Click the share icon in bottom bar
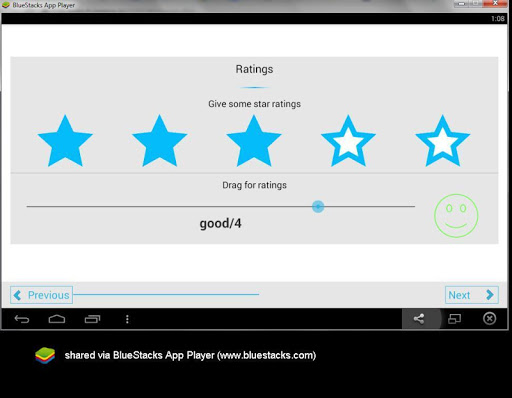This screenshot has height=398, width=512. tap(419, 319)
